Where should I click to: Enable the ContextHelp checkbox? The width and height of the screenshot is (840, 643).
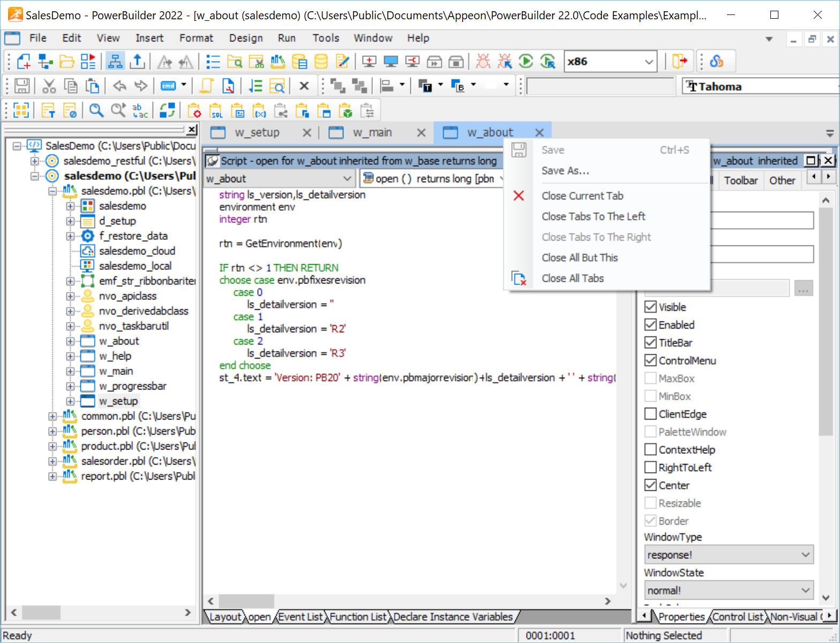(650, 450)
